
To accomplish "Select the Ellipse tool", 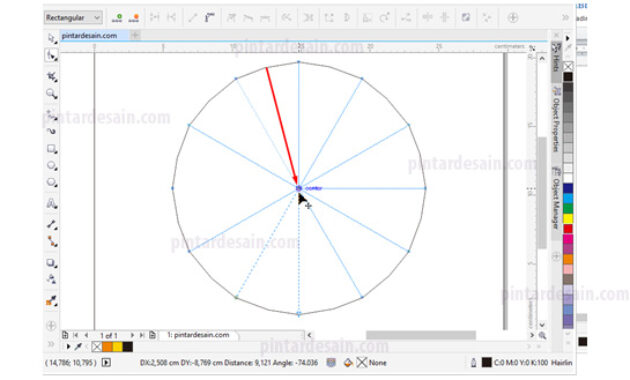I will (x=51, y=165).
